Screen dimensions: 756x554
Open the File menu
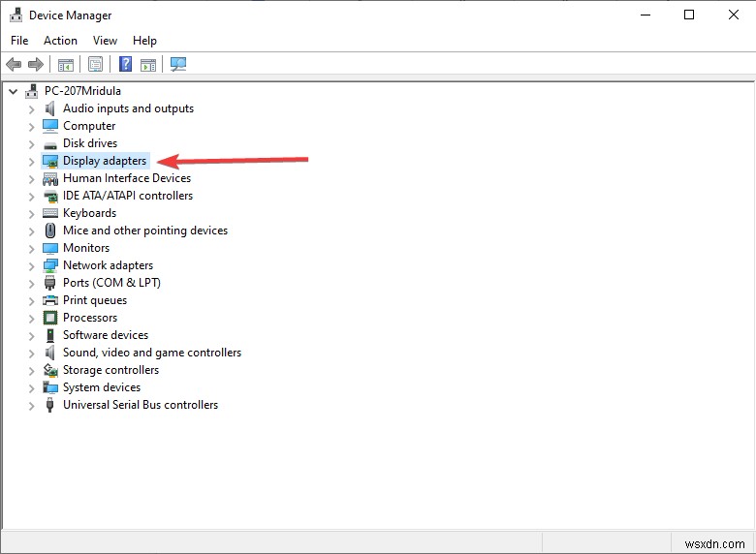(19, 41)
